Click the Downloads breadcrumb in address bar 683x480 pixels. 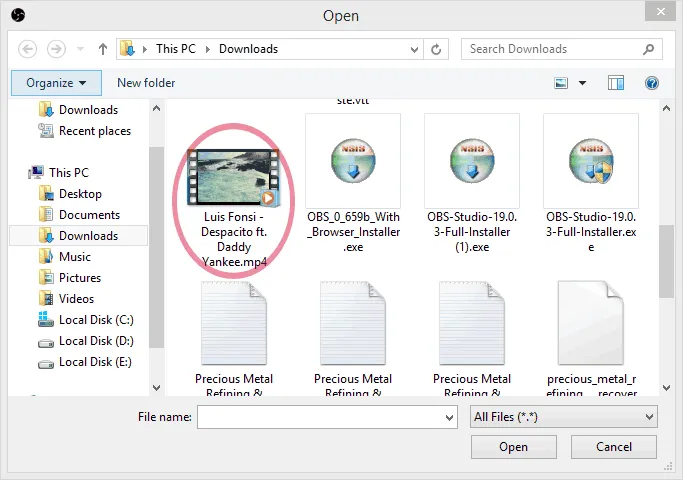(248, 49)
